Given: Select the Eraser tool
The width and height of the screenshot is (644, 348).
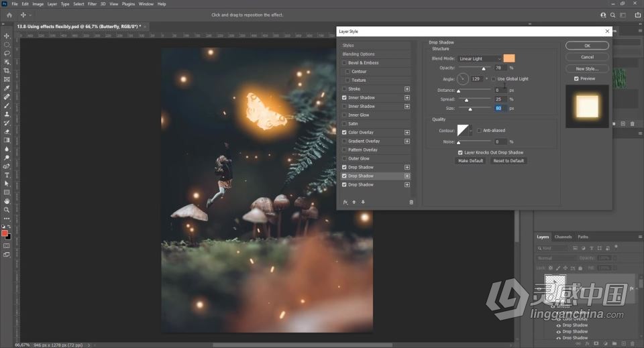Looking at the screenshot, I should tap(7, 131).
